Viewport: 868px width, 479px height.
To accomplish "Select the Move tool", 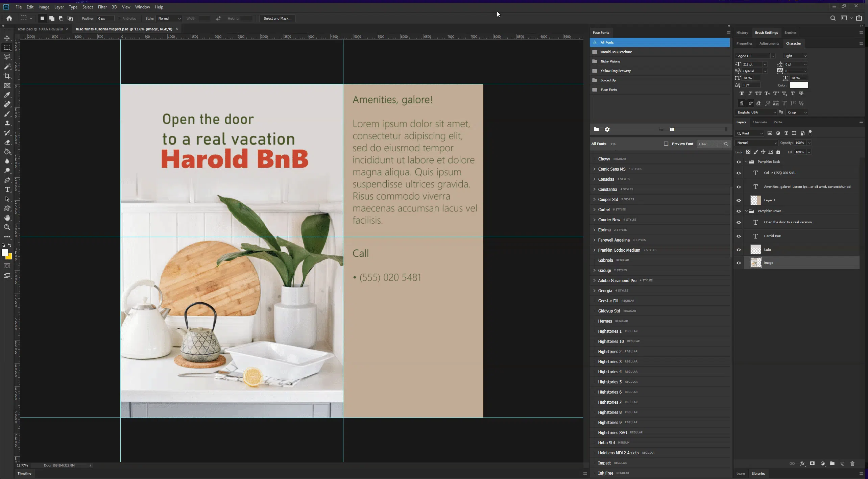I will click(7, 38).
